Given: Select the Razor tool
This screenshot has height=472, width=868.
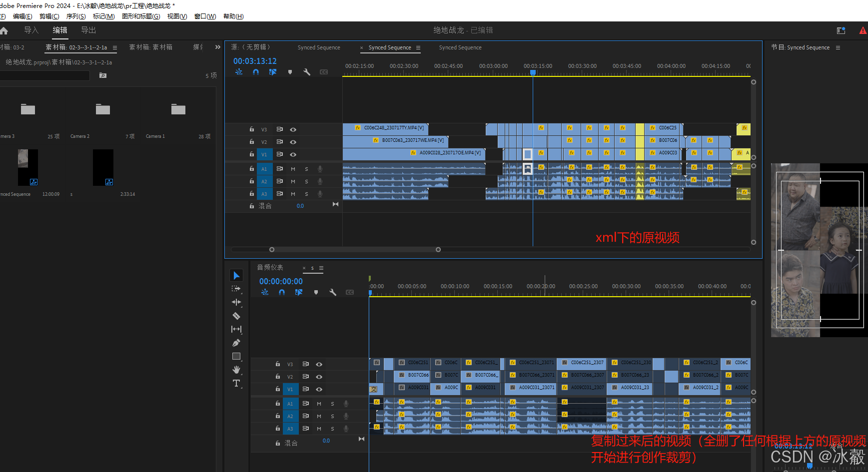Looking at the screenshot, I should point(236,316).
